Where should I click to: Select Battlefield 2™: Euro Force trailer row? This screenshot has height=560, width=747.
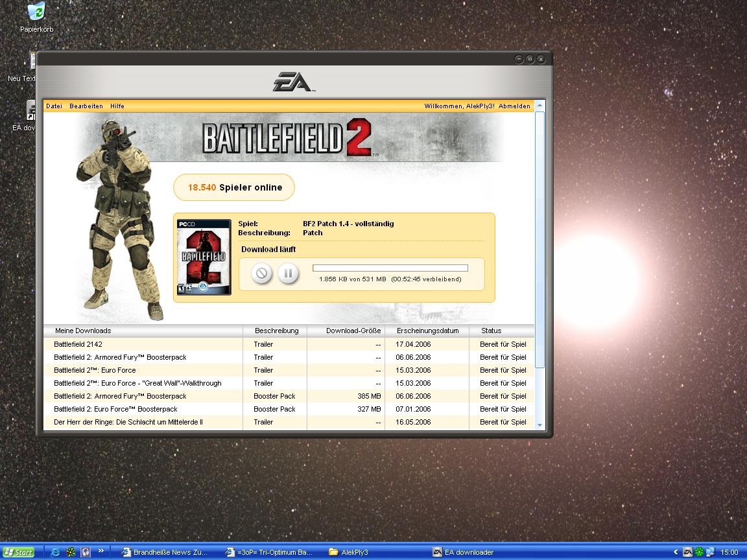289,370
